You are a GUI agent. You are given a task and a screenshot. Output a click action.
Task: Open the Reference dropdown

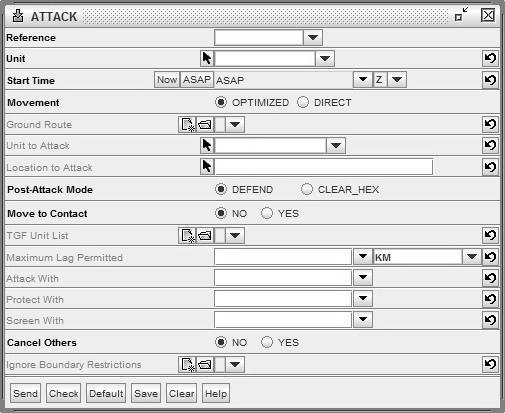click(313, 37)
